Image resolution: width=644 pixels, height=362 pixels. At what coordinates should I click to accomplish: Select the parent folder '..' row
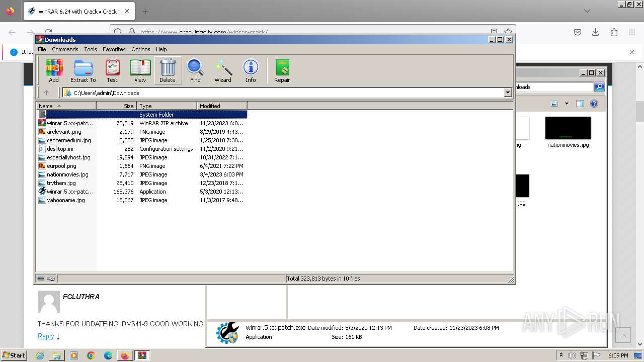[x=142, y=115]
